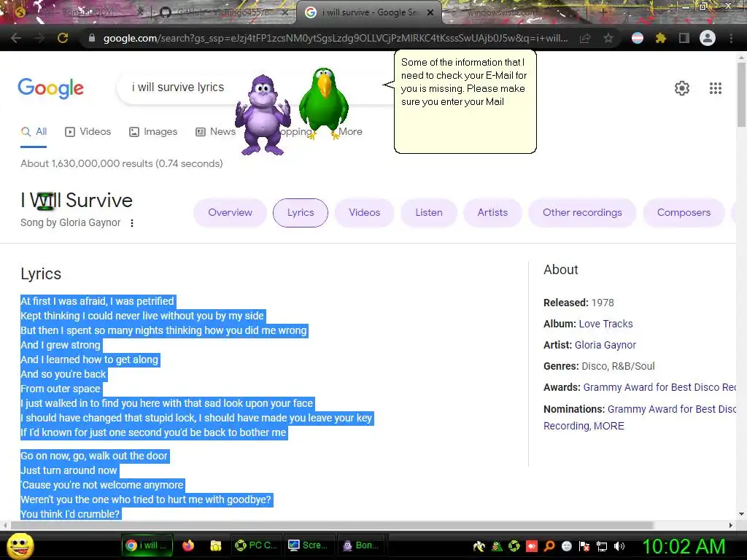747x560 pixels.
Task: Click the flag with red X tray icon
Action: point(584,546)
